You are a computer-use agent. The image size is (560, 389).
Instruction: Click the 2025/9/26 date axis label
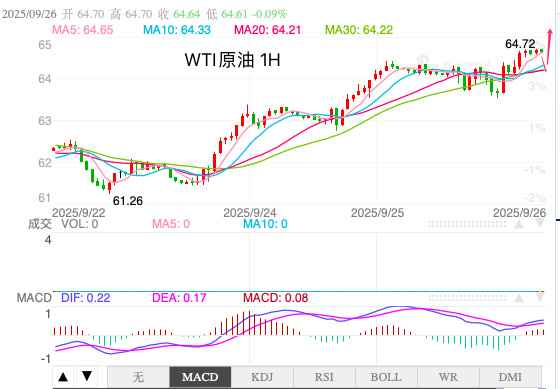coord(519,213)
